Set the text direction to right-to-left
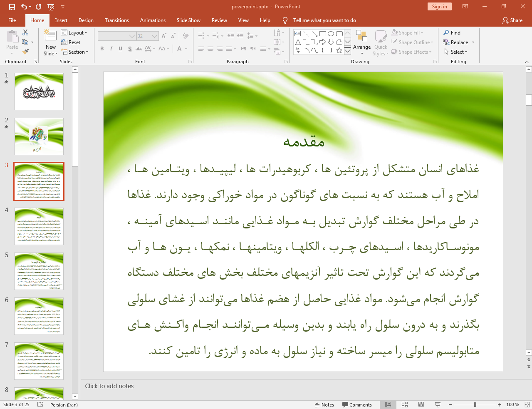532x409 pixels. [253, 49]
